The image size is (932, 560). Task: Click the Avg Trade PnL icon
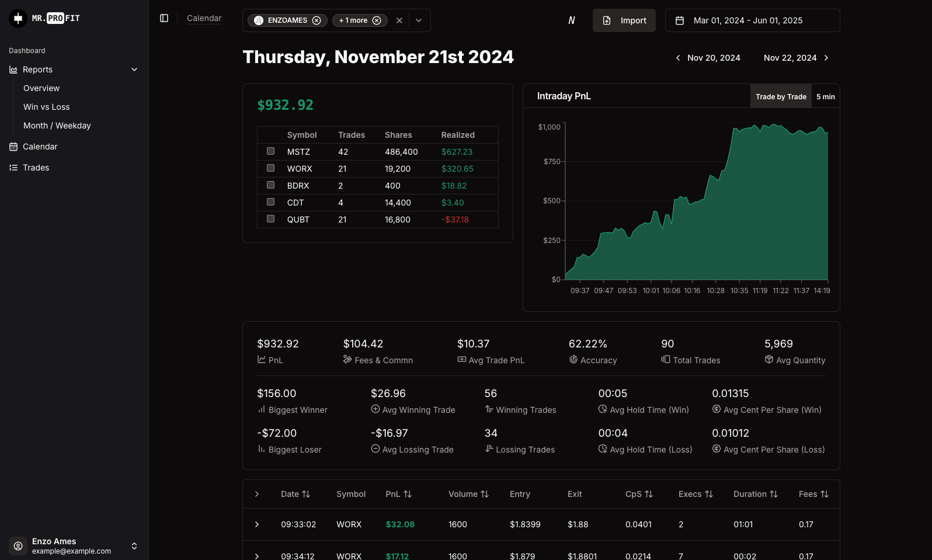pyautogui.click(x=462, y=360)
